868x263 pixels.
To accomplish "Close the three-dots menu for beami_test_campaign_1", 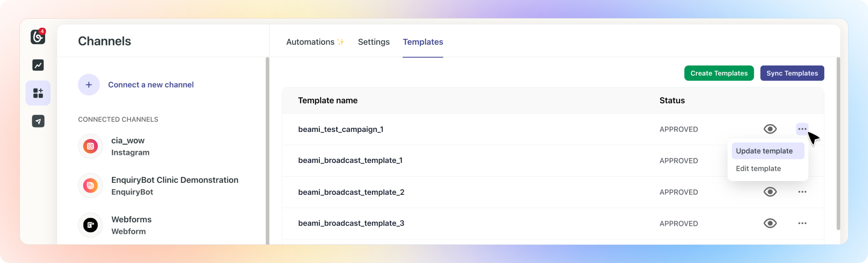I will (x=802, y=129).
